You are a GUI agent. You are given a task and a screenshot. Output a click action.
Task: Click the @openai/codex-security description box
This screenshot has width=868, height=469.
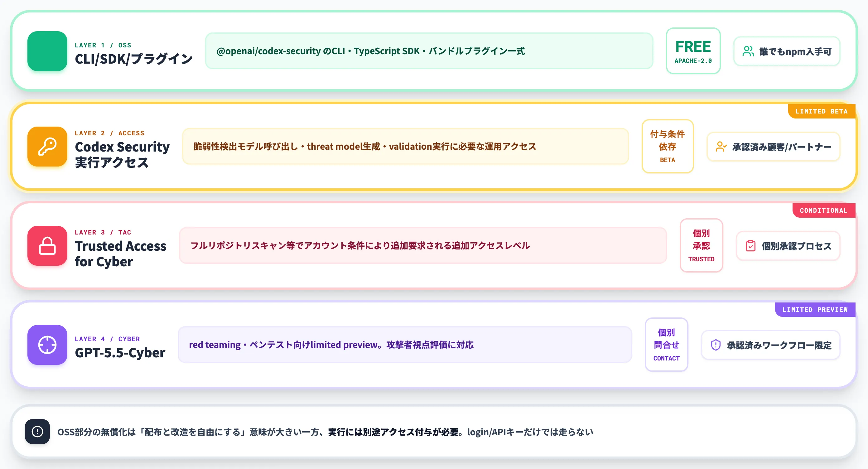(x=429, y=51)
